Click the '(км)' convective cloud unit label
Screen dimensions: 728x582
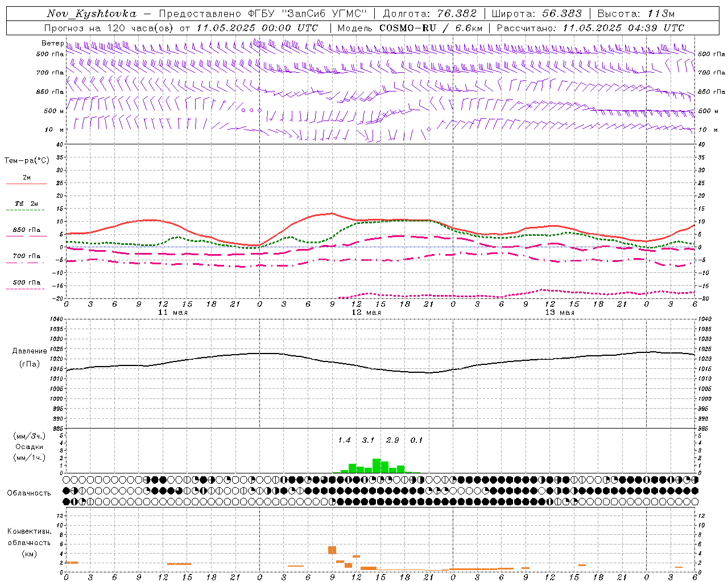pyautogui.click(x=29, y=554)
